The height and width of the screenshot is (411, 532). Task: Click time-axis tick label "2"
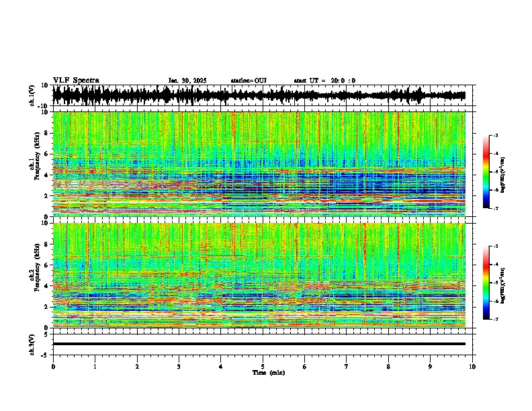click(137, 367)
